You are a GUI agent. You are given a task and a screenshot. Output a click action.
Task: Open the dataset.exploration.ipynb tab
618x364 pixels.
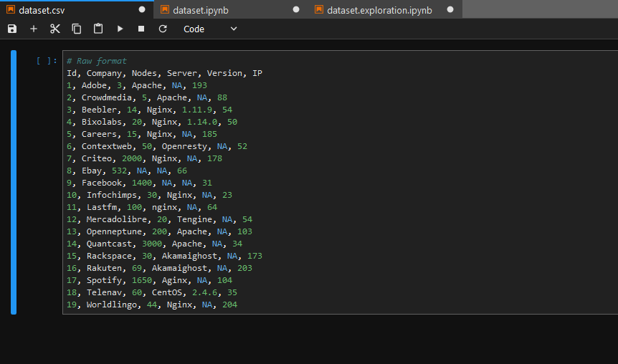click(x=385, y=10)
